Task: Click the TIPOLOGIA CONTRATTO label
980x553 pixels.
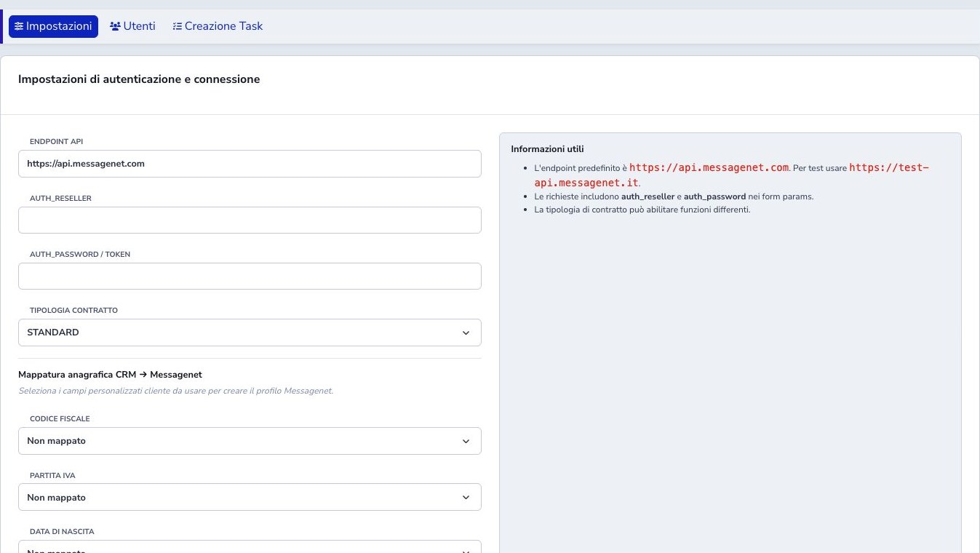Action: coord(73,311)
